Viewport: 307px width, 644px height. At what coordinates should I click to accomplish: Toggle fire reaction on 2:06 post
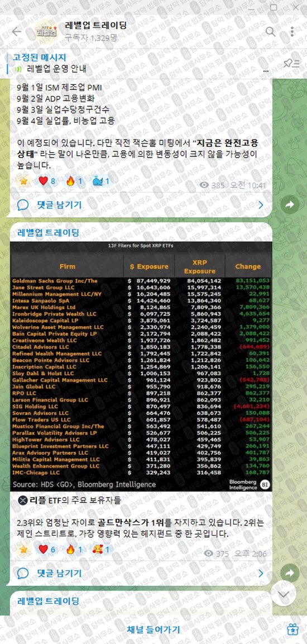(74, 549)
